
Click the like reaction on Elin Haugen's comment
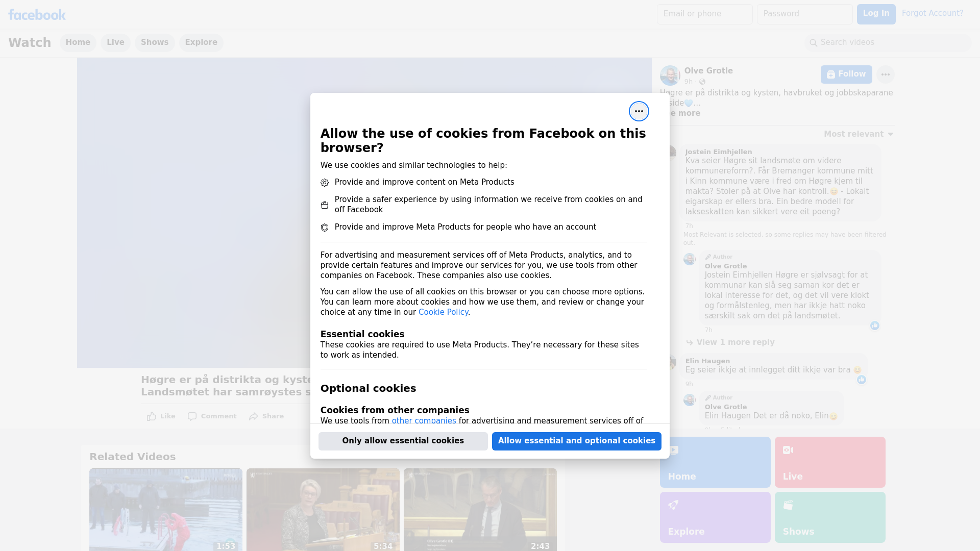tap(862, 380)
